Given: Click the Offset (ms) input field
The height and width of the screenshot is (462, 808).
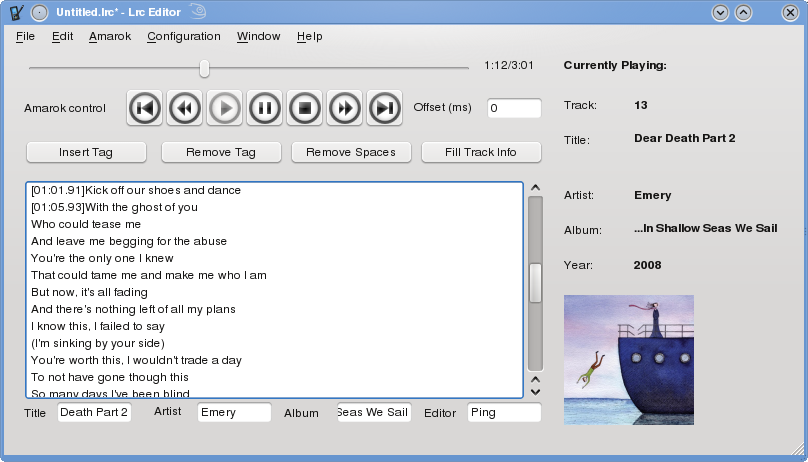Looking at the screenshot, I should click(514, 108).
